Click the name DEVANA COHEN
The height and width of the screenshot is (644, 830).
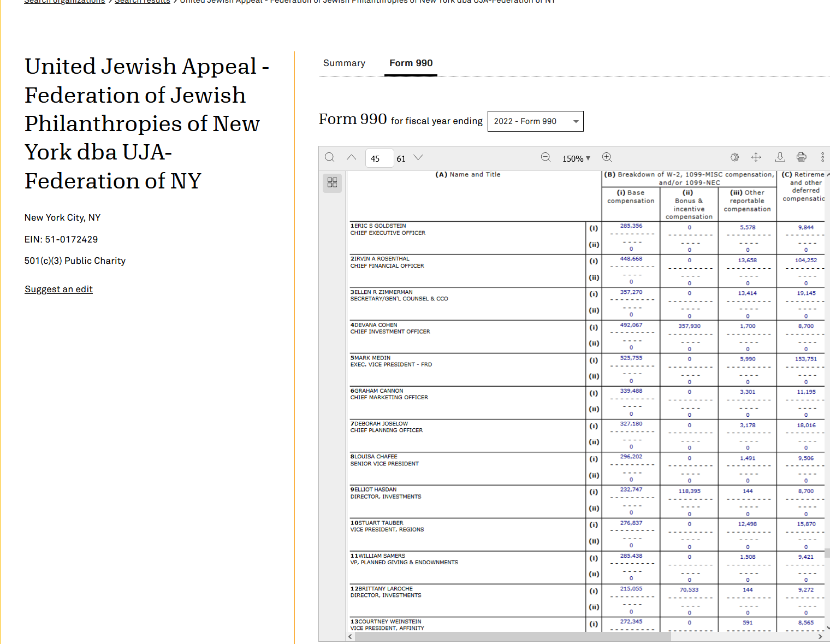coord(376,324)
